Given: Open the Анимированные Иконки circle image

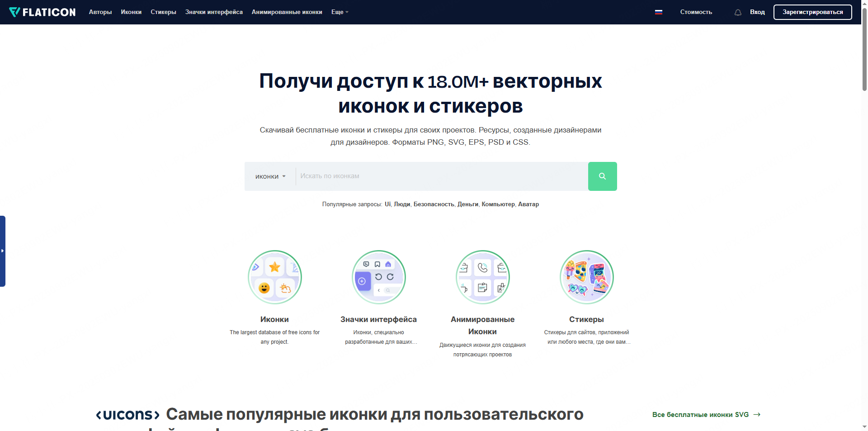Looking at the screenshot, I should tap(482, 277).
